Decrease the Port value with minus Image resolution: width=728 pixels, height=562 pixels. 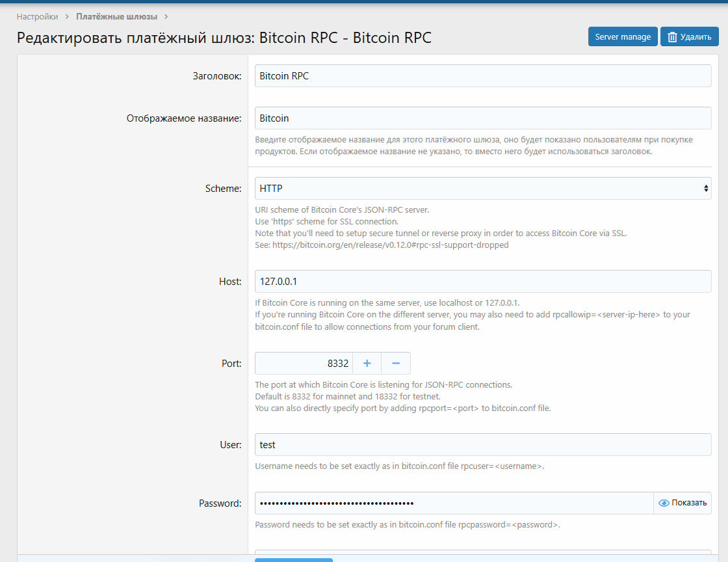396,363
